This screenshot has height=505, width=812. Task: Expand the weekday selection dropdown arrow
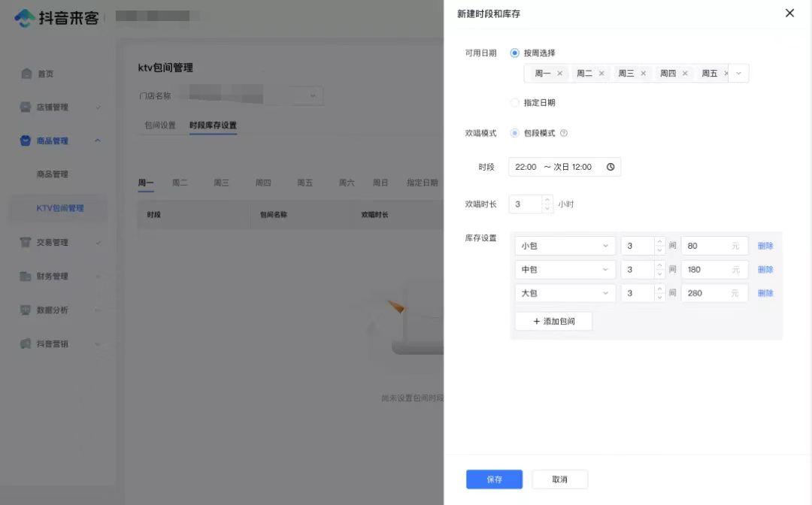(738, 73)
